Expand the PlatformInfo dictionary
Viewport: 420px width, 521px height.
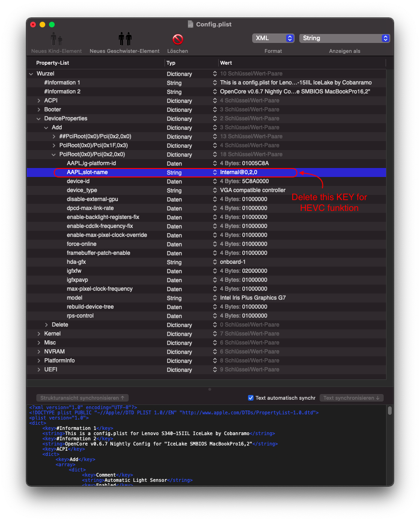39,361
